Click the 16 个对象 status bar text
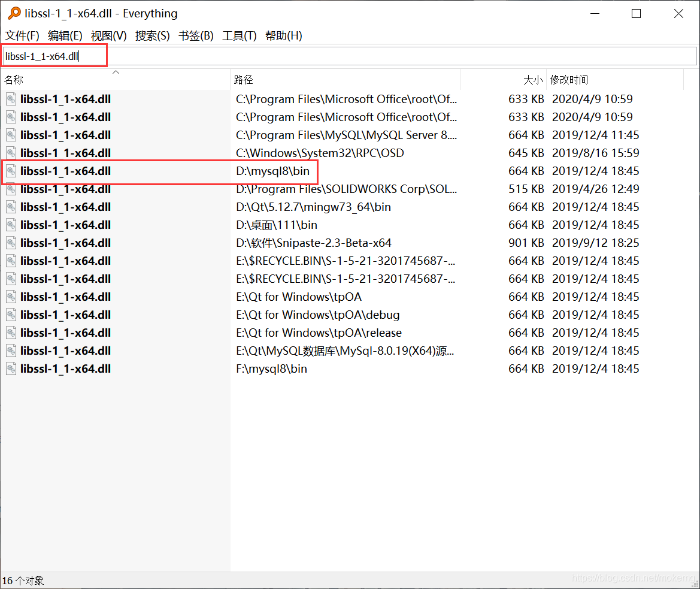The width and height of the screenshot is (700, 589). point(23,581)
